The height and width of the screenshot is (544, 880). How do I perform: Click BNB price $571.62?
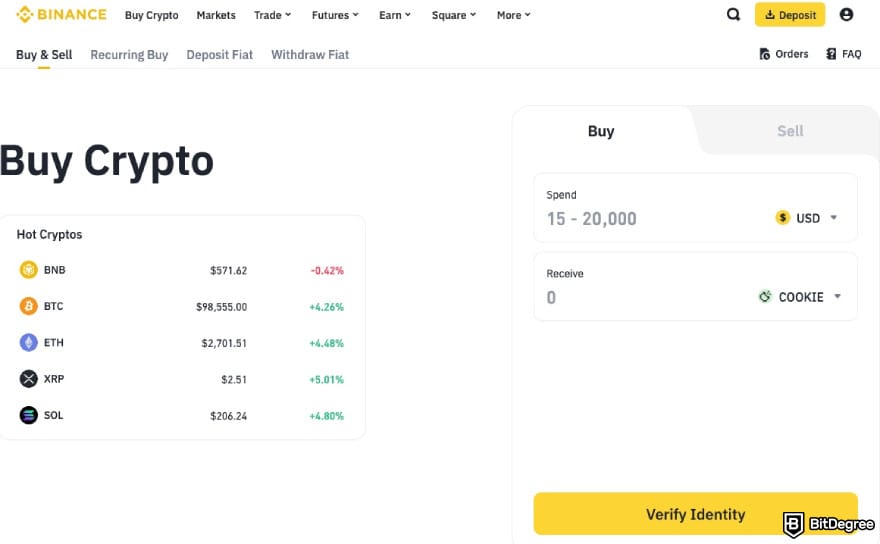228,271
